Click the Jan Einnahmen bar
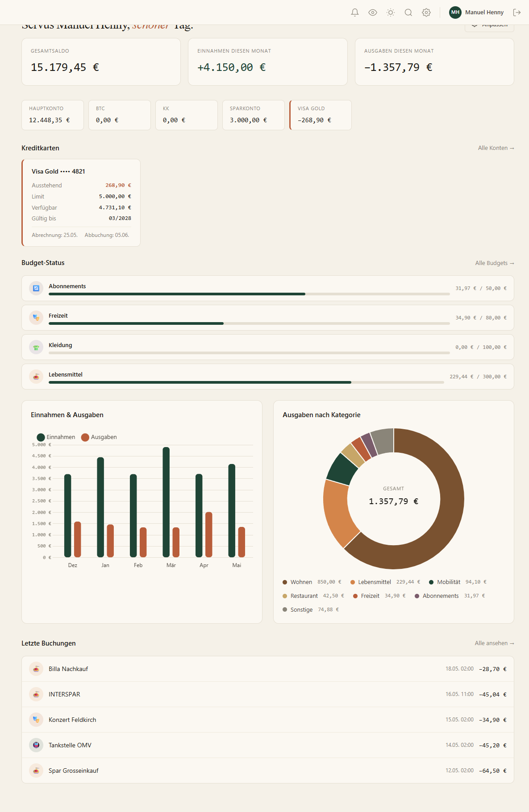Viewport: 529px width, 812px height. click(100, 507)
